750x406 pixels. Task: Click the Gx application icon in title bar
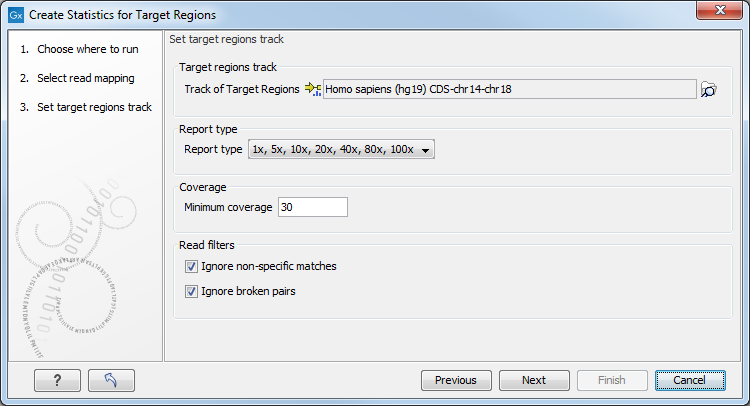click(16, 15)
